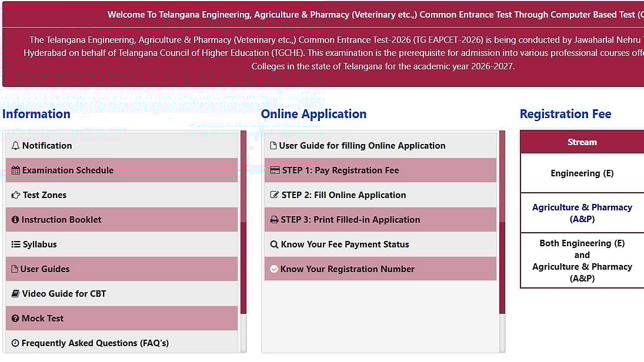
Task: Click the info icon next to Instruction Booklet
Action: tap(16, 219)
